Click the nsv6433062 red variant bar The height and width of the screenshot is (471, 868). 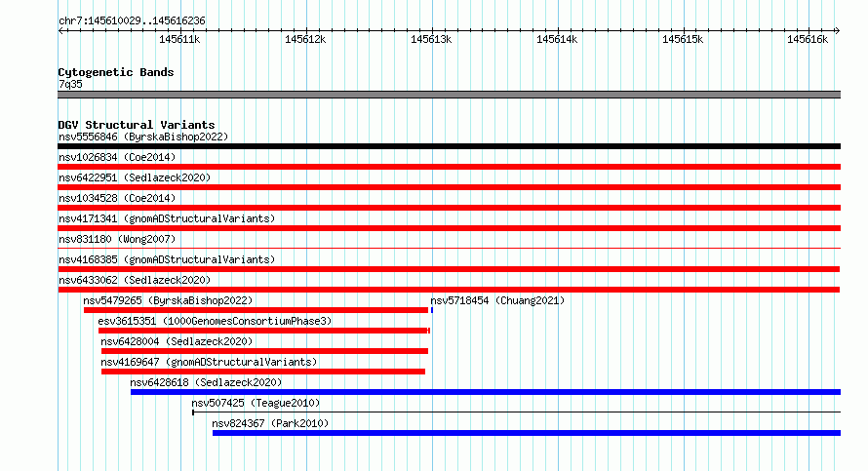449,290
